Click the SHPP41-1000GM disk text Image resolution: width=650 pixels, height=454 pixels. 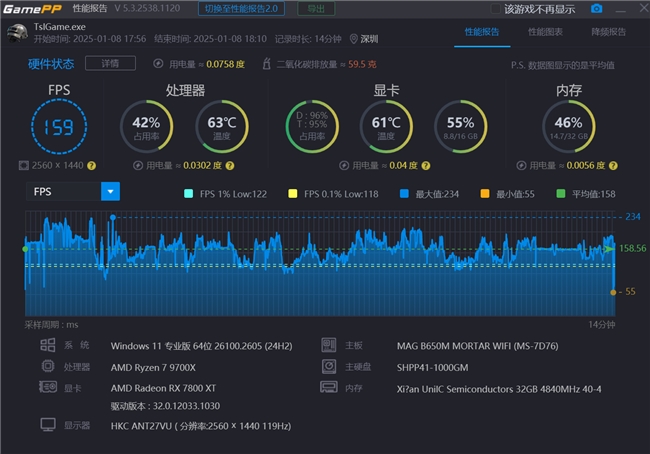coord(432,367)
